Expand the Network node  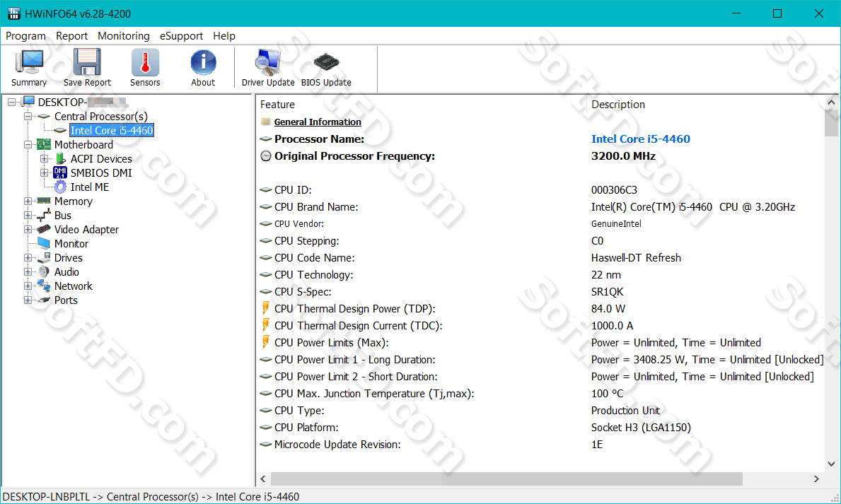(28, 286)
